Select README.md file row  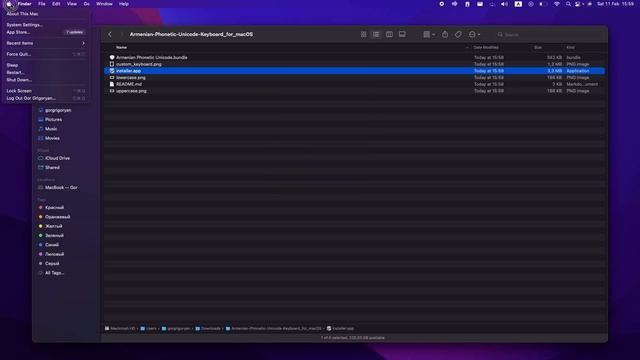(354, 84)
